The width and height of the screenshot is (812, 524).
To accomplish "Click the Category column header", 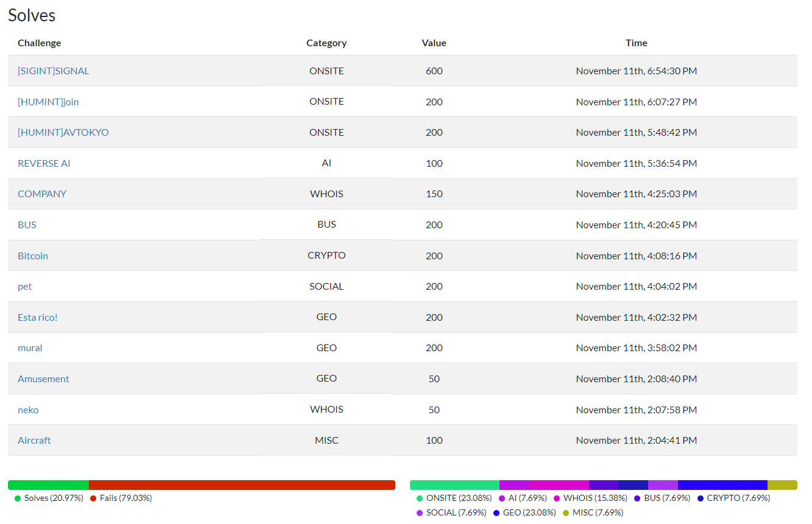I will [327, 43].
